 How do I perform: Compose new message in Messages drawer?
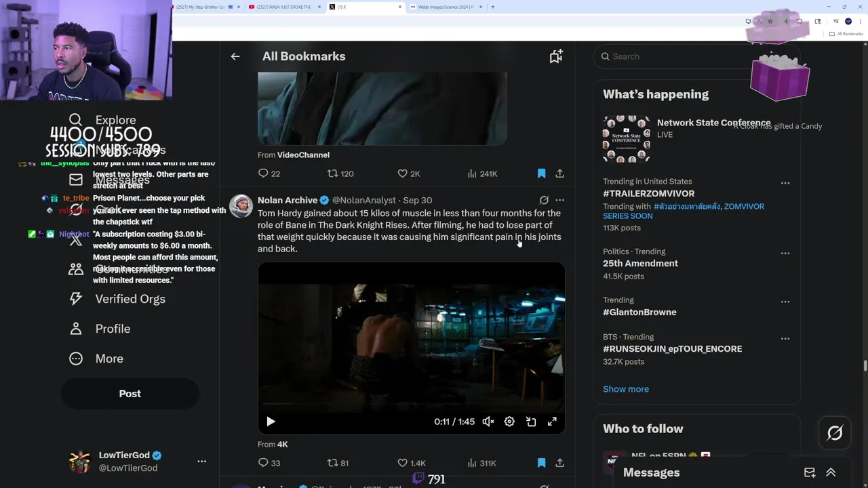click(810, 472)
